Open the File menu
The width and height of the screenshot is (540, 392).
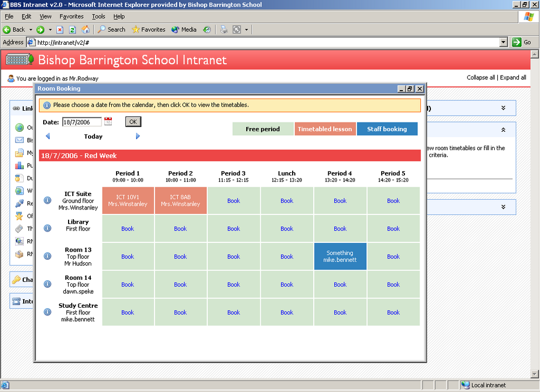pos(9,16)
